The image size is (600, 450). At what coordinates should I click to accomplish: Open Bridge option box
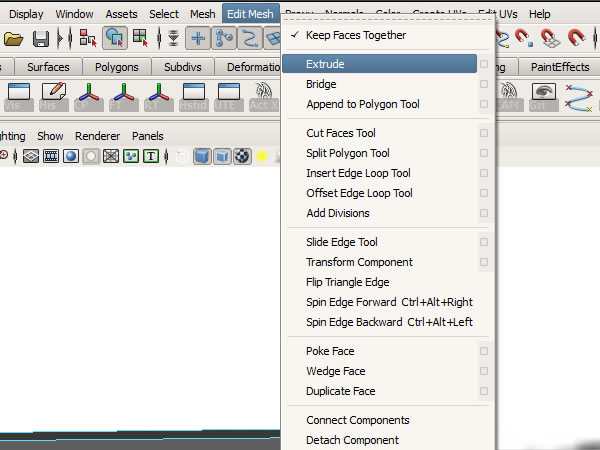click(484, 84)
